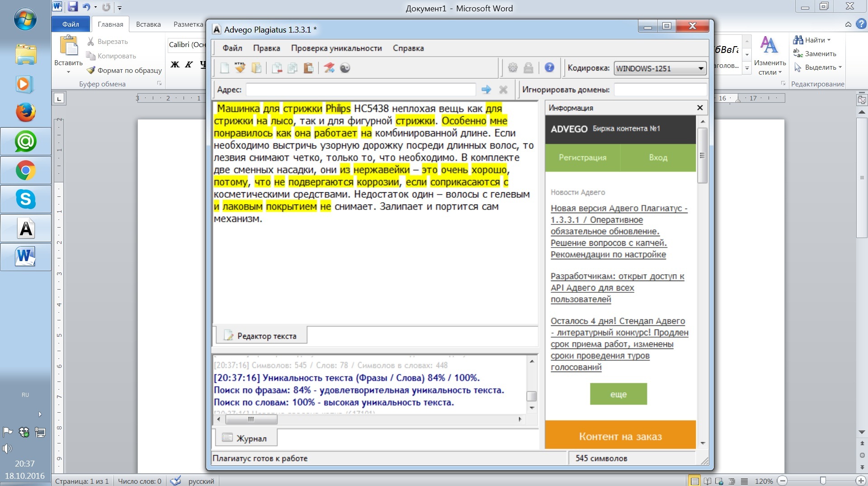This screenshot has height=486, width=868.
Task: Open the blue help question icon in Plagiatus
Action: (549, 67)
